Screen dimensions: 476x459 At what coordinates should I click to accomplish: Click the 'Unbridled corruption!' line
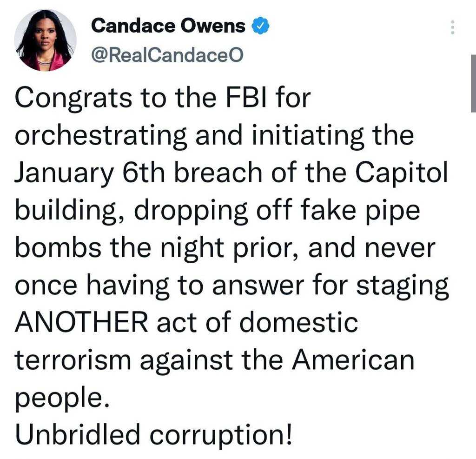tap(153, 435)
